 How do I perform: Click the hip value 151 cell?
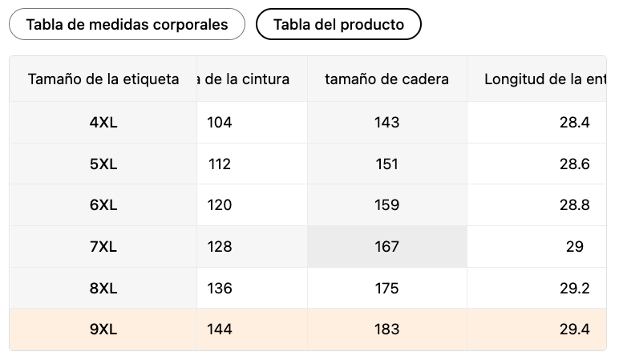[x=386, y=164]
